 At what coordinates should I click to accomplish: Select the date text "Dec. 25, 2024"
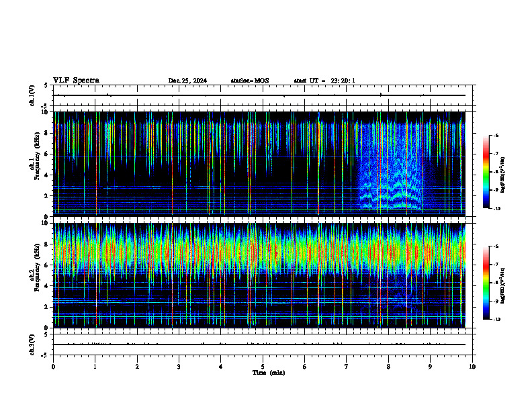(x=187, y=81)
